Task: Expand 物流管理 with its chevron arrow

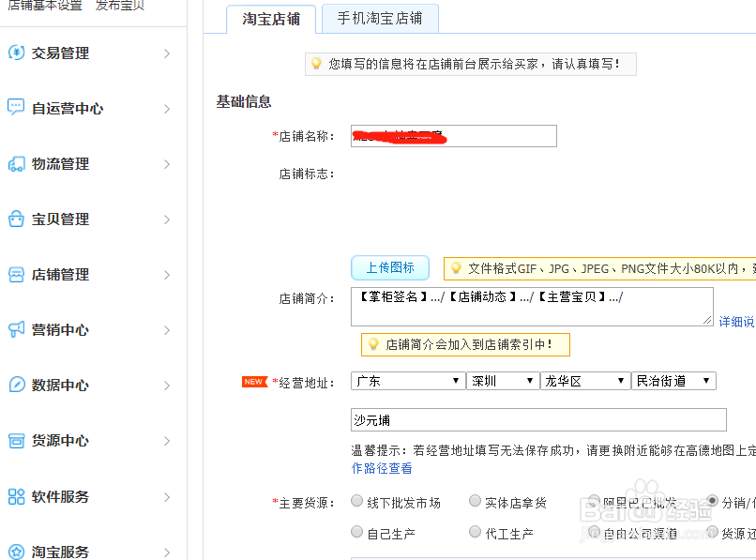Action: click(x=167, y=164)
